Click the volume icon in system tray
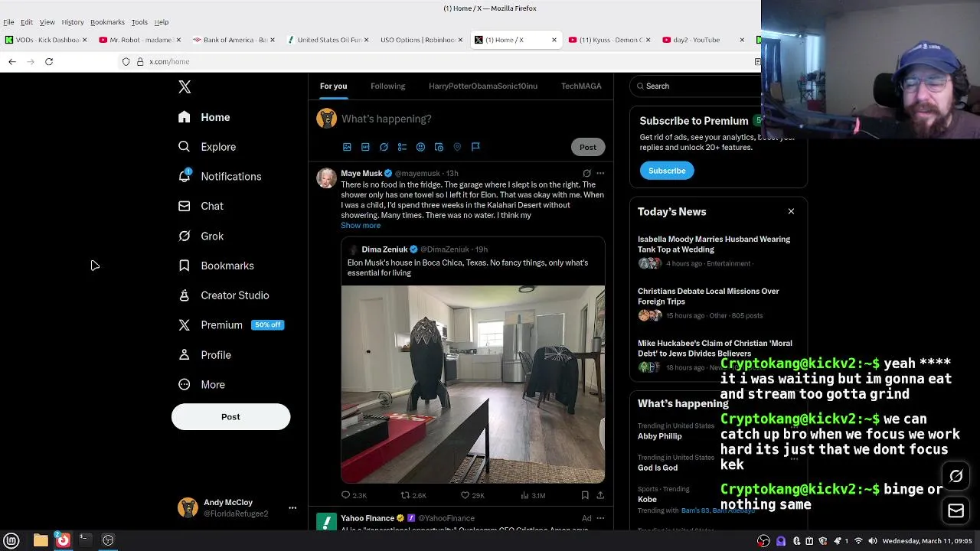The width and height of the screenshot is (980, 551). (x=872, y=541)
